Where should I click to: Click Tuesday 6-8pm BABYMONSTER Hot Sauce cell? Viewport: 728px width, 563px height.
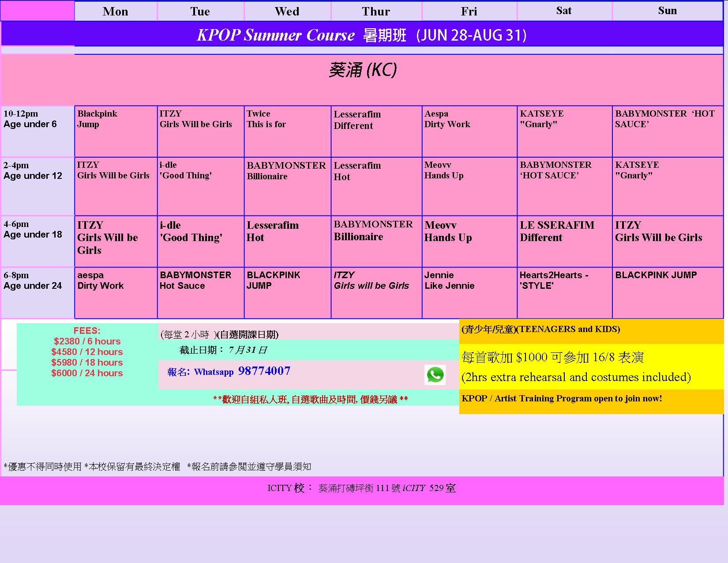point(201,292)
